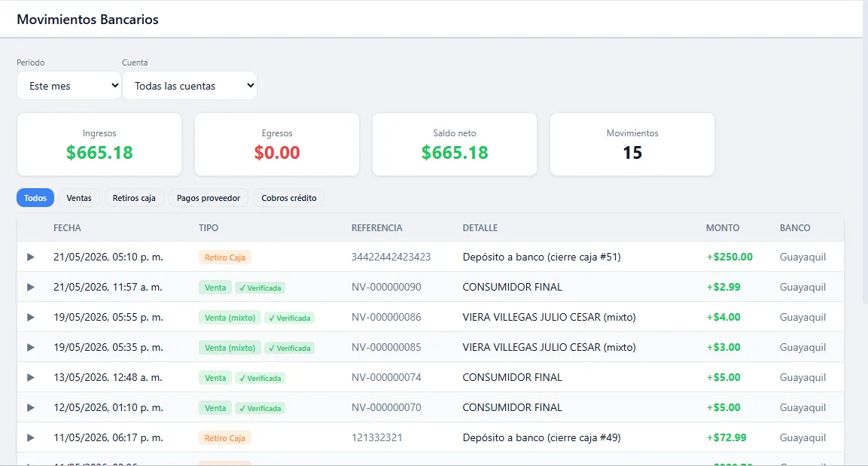Click the date 19/05/2026, 05:55 p. m.
The height and width of the screenshot is (466, 868).
108,317
